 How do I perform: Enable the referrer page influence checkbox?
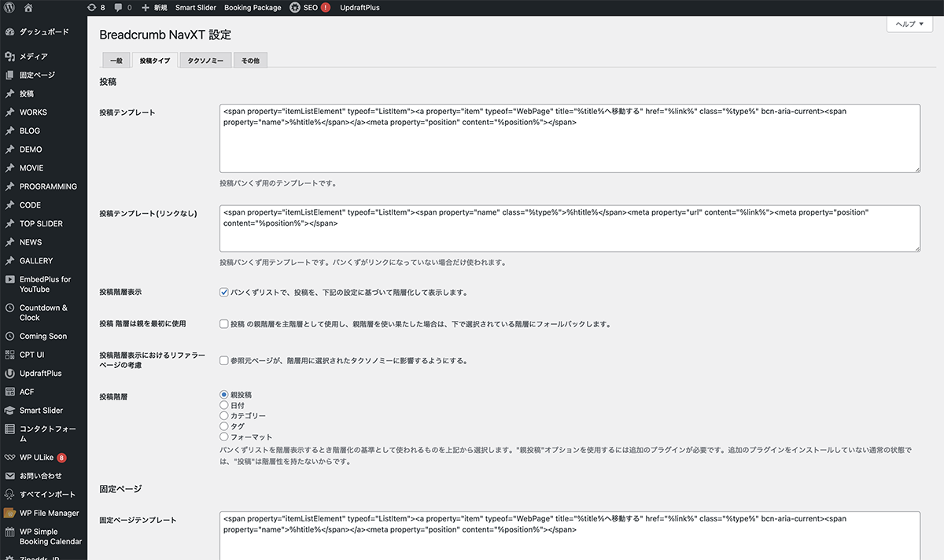224,361
